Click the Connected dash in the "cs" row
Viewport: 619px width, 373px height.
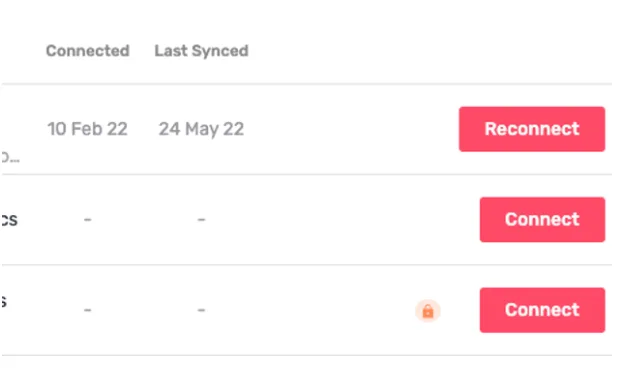coord(88,219)
